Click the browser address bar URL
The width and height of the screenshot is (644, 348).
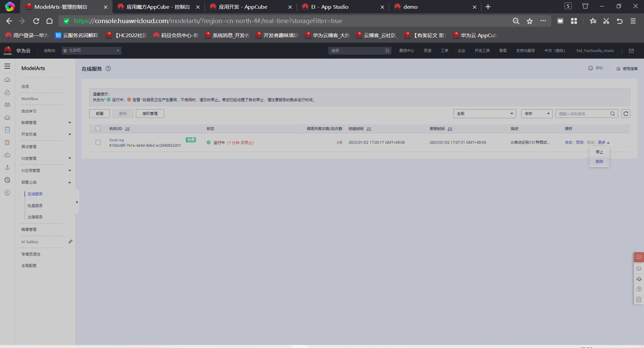[x=208, y=21]
